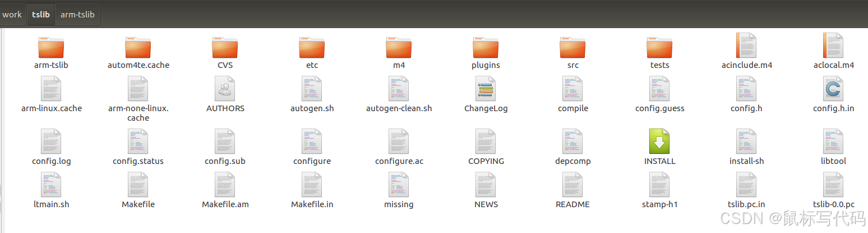Image resolution: width=868 pixels, height=233 pixels.
Task: Select the aclocal.m4 file icon
Action: pyautogui.click(x=833, y=45)
